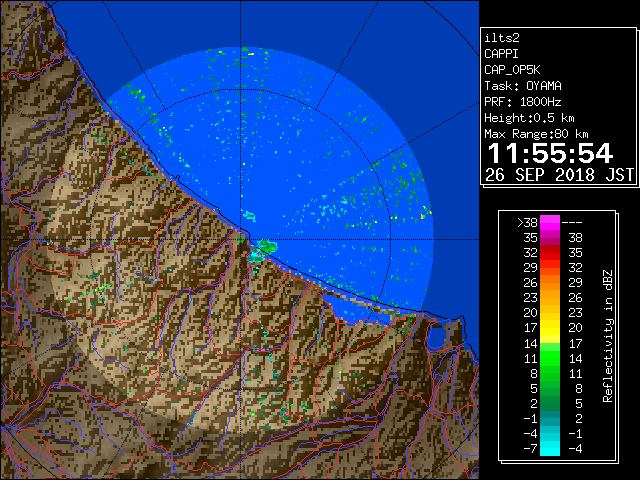
Task: Click the 'PRF: 1800Hz' text
Action: pyautogui.click(x=523, y=102)
